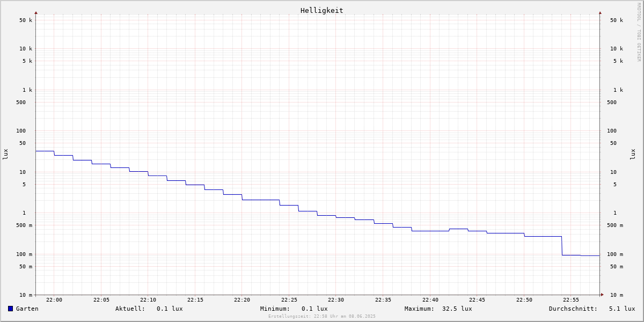Click the 'Aktuell:' label

130,309
